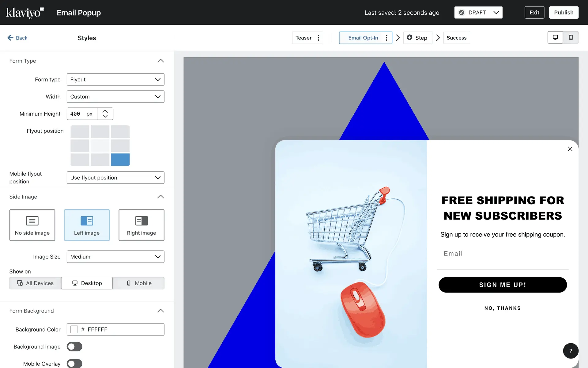Switch to mobile preview icon

571,37
